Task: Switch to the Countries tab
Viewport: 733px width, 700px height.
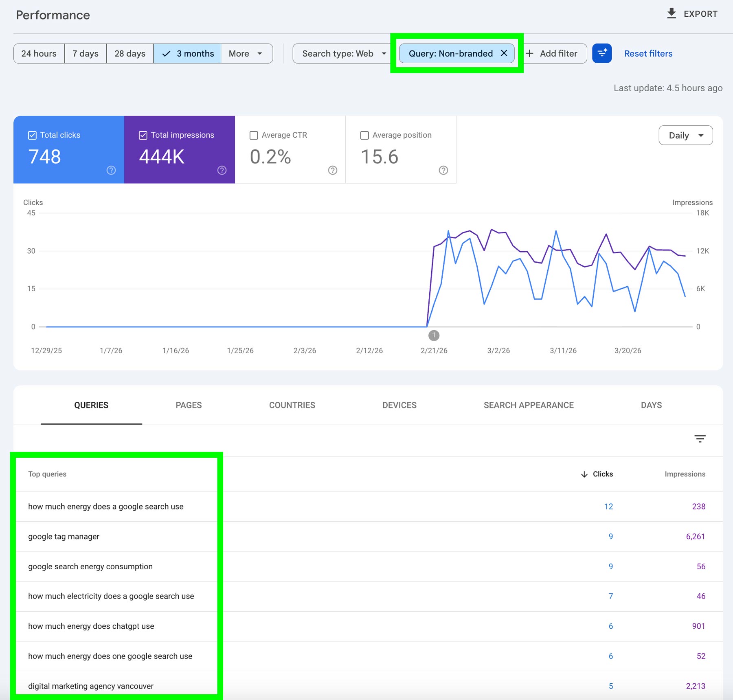Action: point(292,405)
